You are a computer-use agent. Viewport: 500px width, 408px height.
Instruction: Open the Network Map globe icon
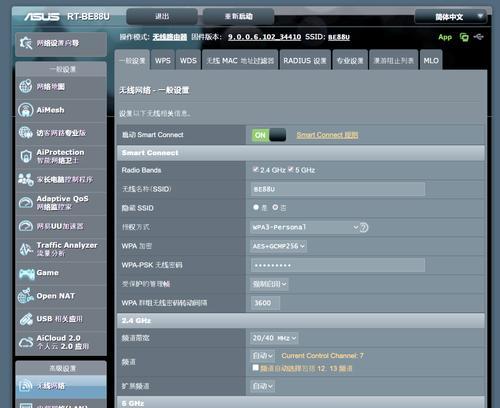26,86
